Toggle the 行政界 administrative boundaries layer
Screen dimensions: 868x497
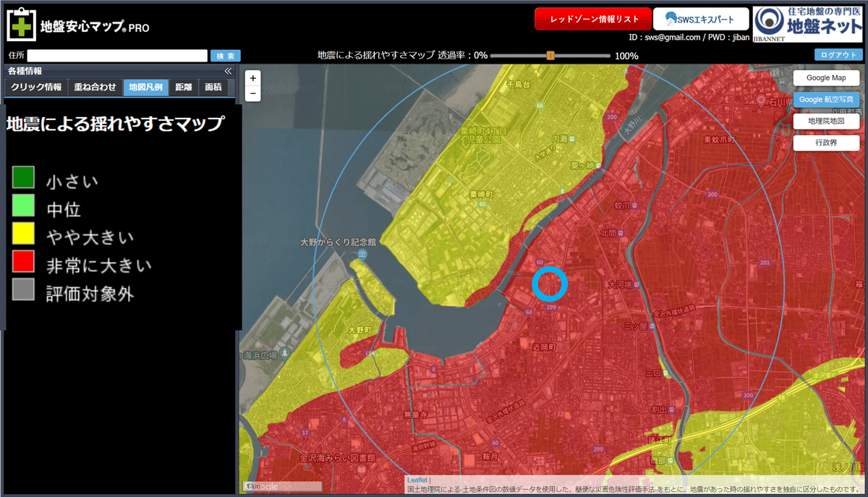tap(826, 143)
